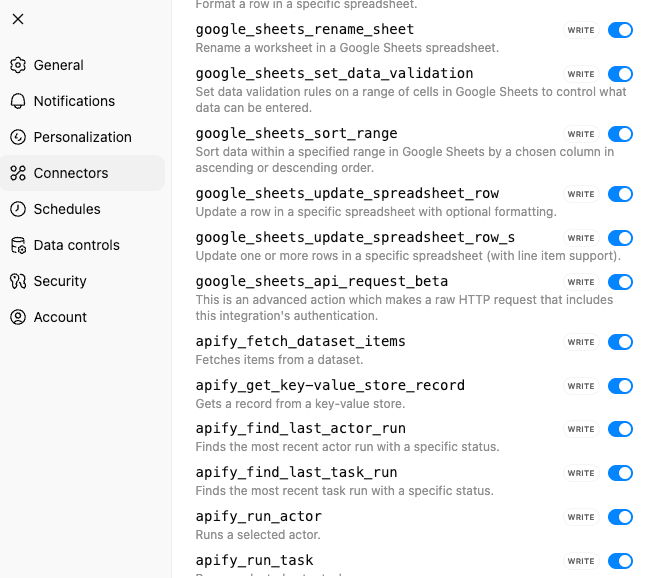
Task: Select the apify_get_key-value_store_record tool name
Action: [x=329, y=385]
